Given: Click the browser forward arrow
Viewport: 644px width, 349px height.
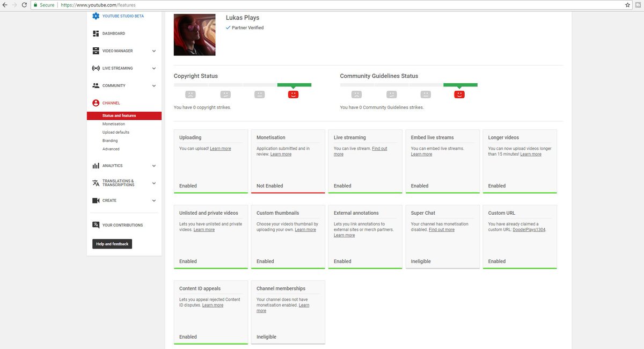Looking at the screenshot, I should 14,5.
